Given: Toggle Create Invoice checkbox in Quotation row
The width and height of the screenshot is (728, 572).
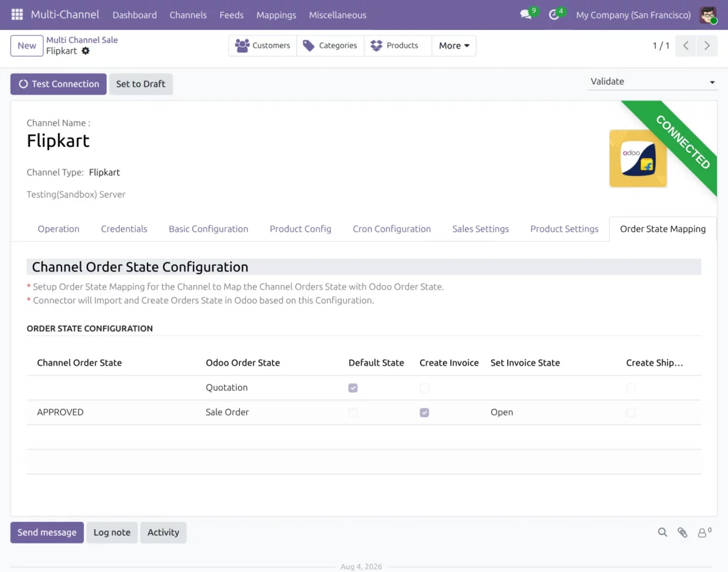Looking at the screenshot, I should 424,388.
